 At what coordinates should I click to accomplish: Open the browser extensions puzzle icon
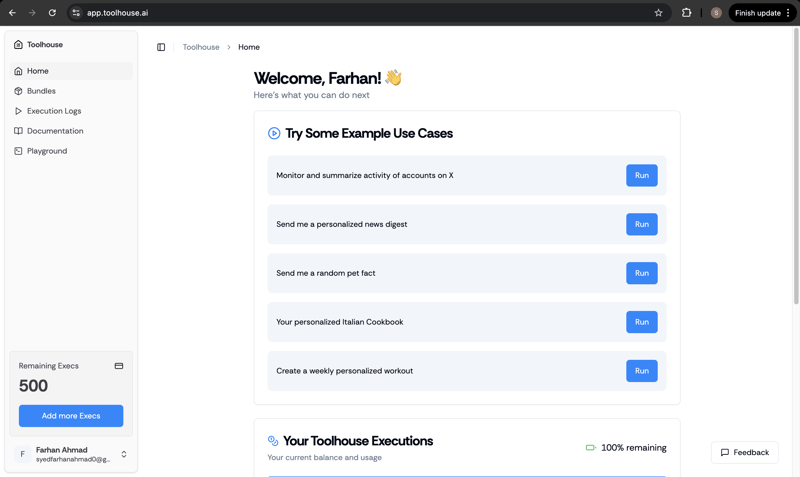(x=686, y=13)
